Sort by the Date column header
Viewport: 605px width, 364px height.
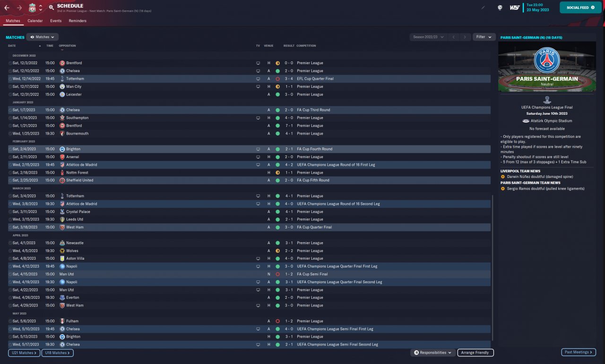pyautogui.click(x=12, y=46)
